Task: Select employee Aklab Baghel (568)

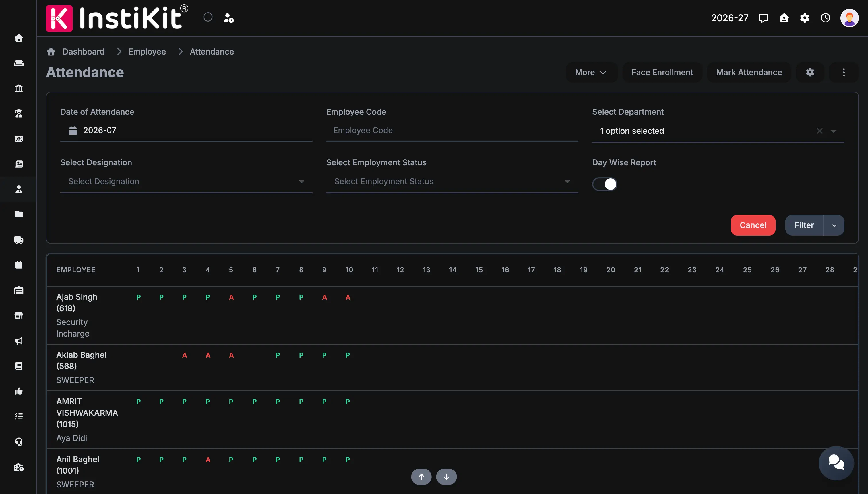Action: click(82, 361)
